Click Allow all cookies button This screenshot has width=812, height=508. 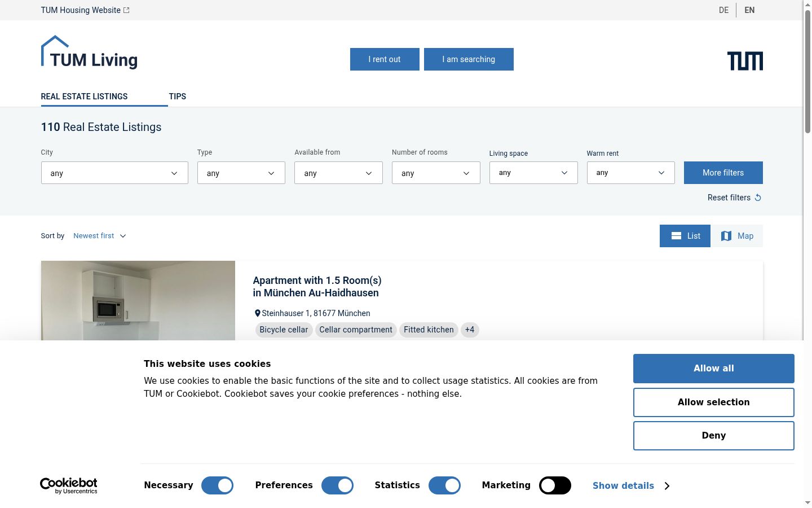click(x=714, y=369)
